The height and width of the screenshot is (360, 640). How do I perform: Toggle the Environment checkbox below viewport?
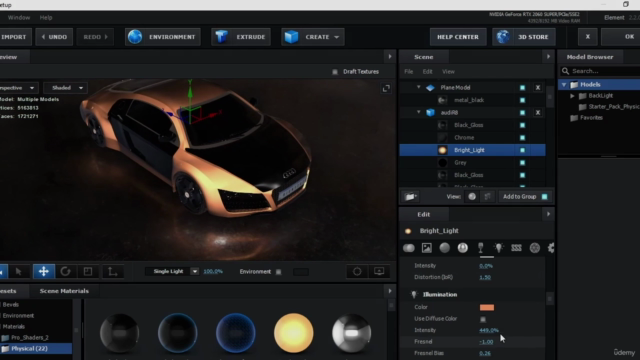(278, 272)
